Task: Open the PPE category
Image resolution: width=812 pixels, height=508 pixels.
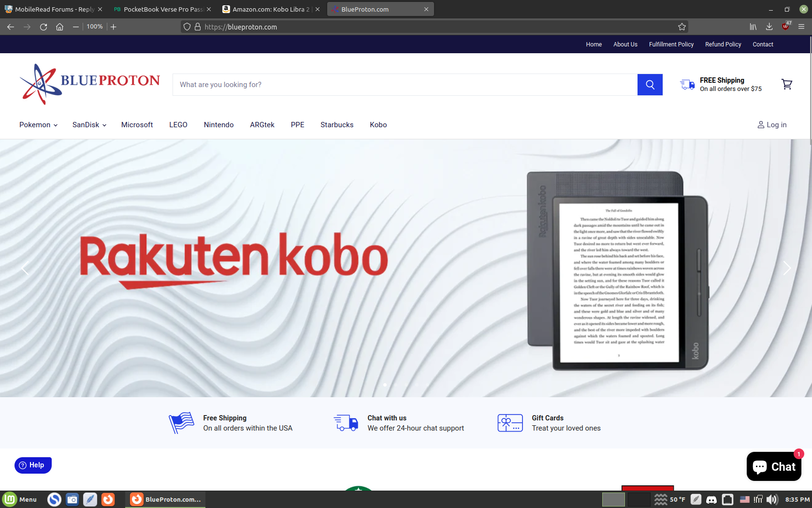Action: tap(297, 125)
